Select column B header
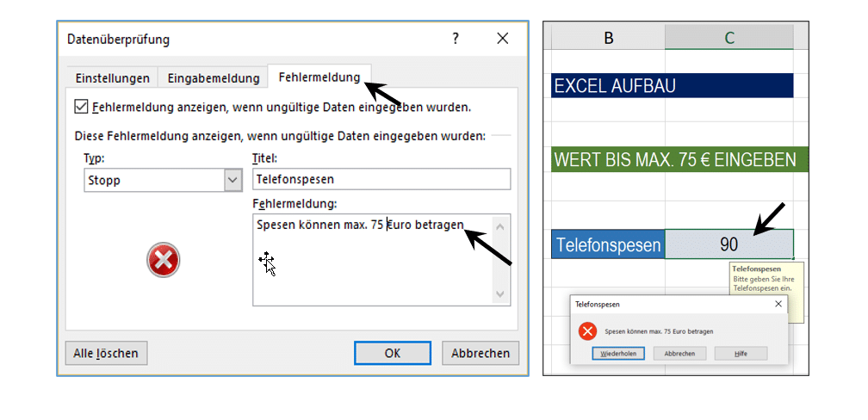The image size is (868, 420). pyautogui.click(x=608, y=37)
